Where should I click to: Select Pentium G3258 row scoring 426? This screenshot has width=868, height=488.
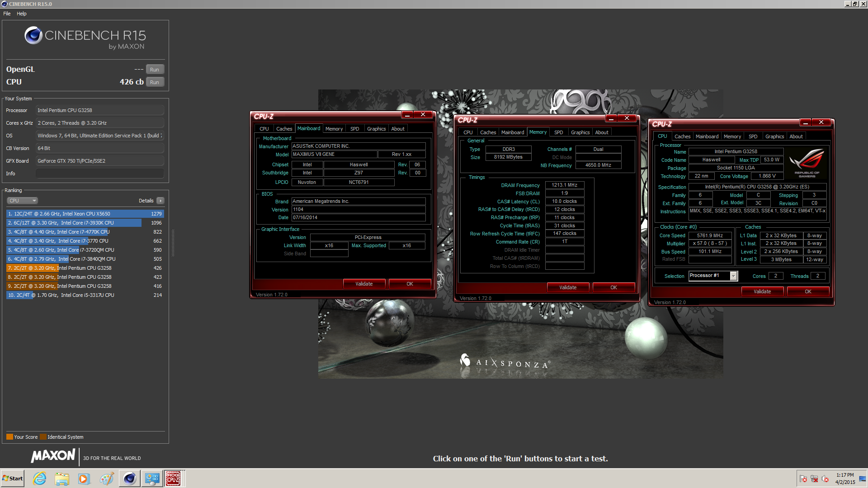coord(85,268)
